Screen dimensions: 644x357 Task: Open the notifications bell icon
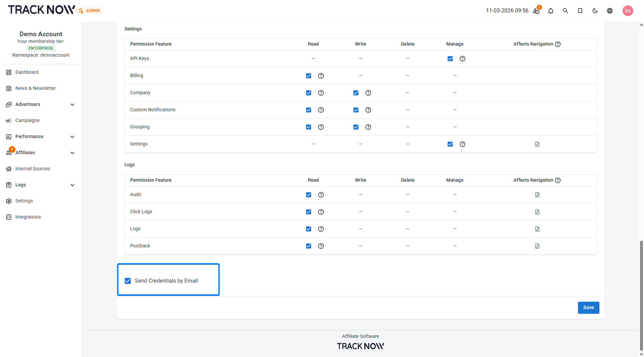pyautogui.click(x=551, y=11)
